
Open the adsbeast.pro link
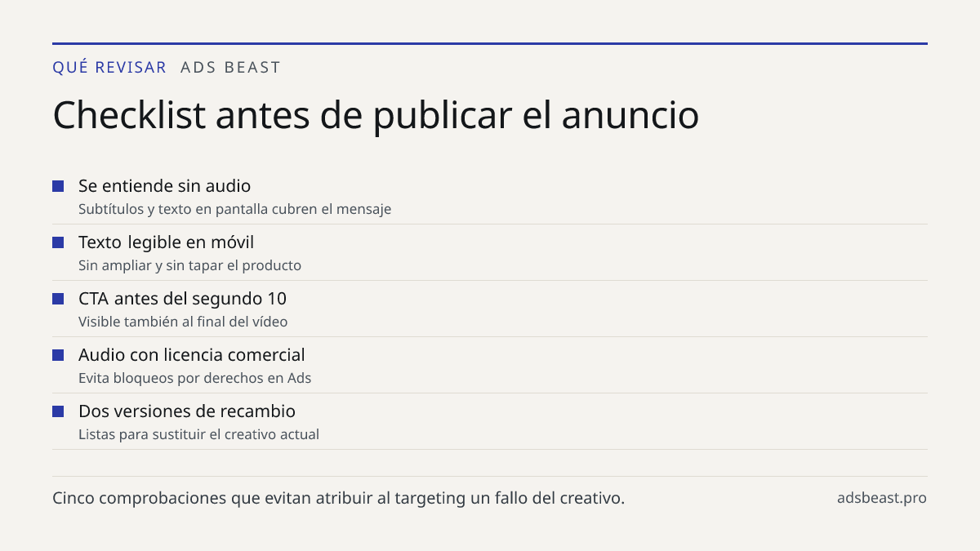click(882, 498)
